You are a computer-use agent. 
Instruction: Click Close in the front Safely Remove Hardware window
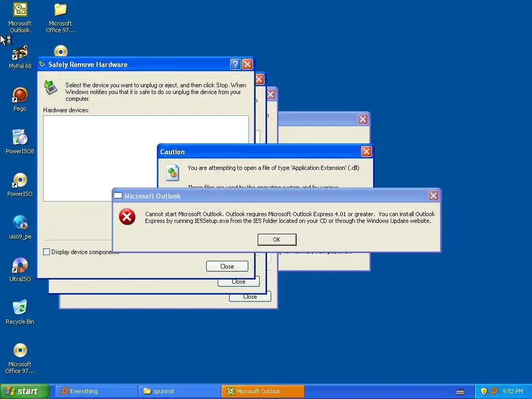[x=227, y=267]
